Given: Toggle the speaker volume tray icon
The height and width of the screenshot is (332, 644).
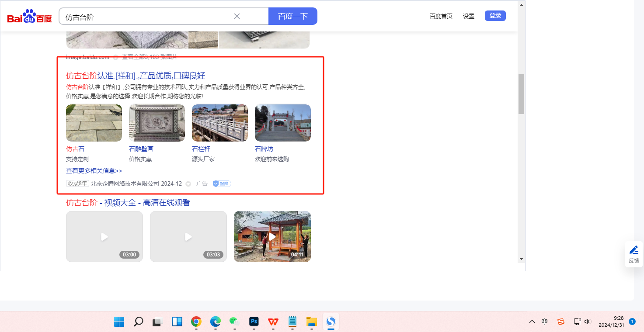Looking at the screenshot, I should (x=588, y=322).
